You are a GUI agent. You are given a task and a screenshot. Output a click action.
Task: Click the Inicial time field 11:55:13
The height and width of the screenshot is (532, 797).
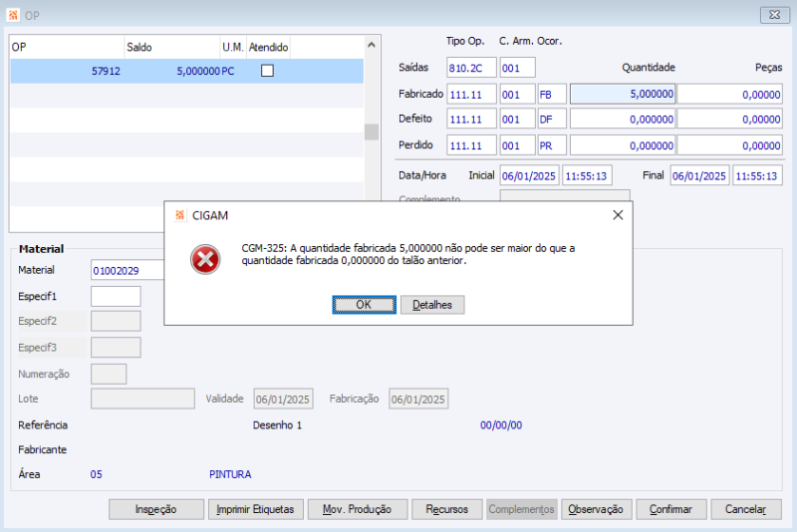(x=587, y=175)
